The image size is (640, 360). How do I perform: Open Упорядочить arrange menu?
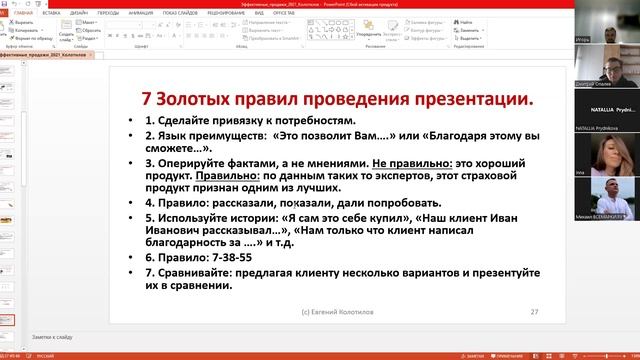[x=369, y=31]
